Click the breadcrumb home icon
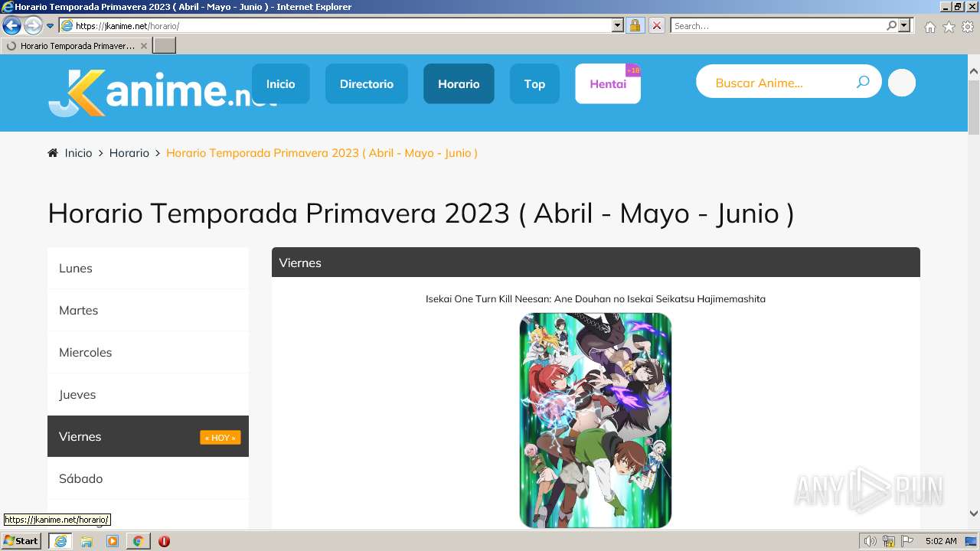Image resolution: width=980 pixels, height=551 pixels. click(53, 153)
